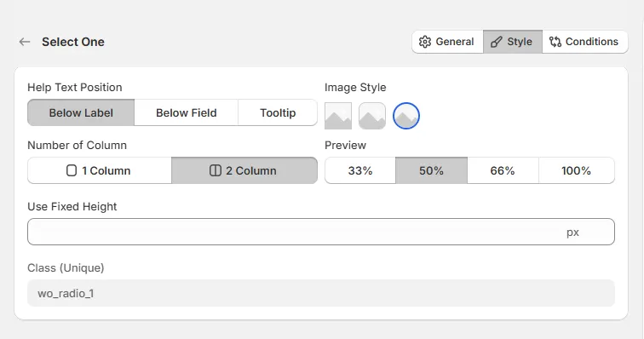
Task: Click the Image Style label
Action: point(355,87)
